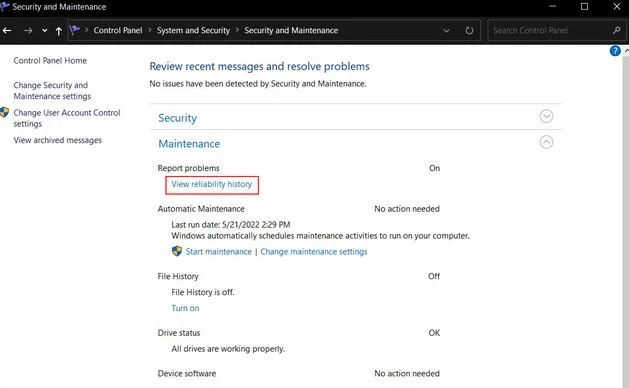This screenshot has width=629, height=388.
Task: Click the File History label
Action: pos(178,276)
